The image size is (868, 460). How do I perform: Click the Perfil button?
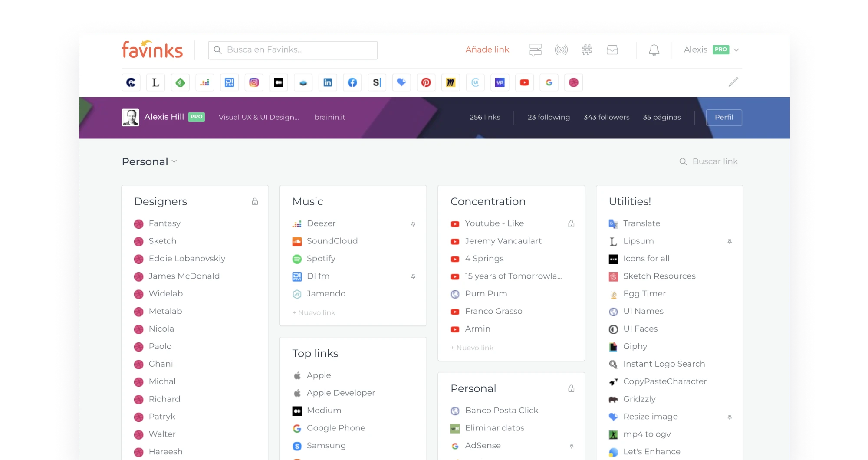point(724,117)
